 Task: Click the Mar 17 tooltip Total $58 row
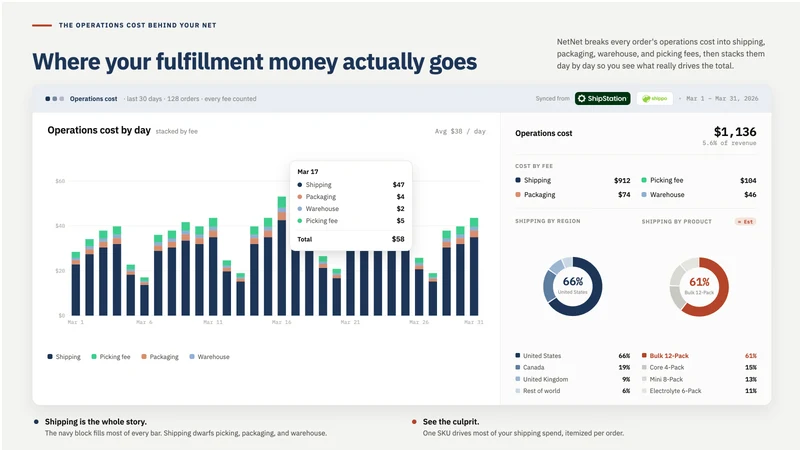351,239
